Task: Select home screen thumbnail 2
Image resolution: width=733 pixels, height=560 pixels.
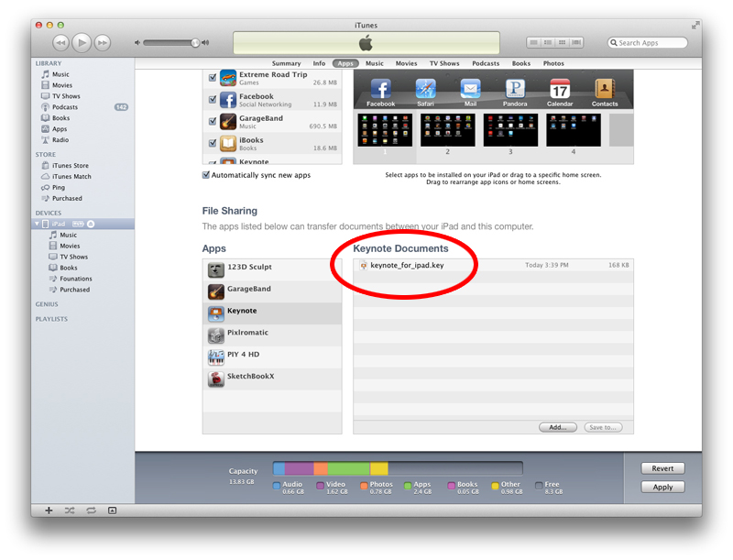Action: click(x=448, y=130)
